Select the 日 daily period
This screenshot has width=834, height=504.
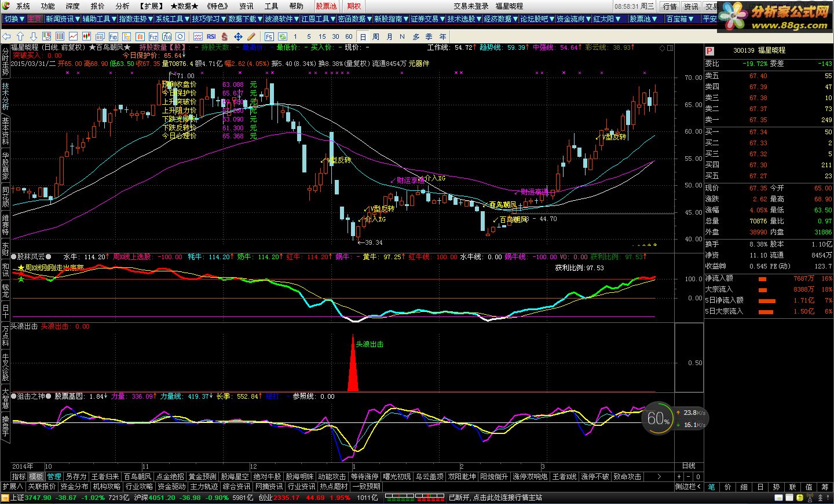(363, 36)
